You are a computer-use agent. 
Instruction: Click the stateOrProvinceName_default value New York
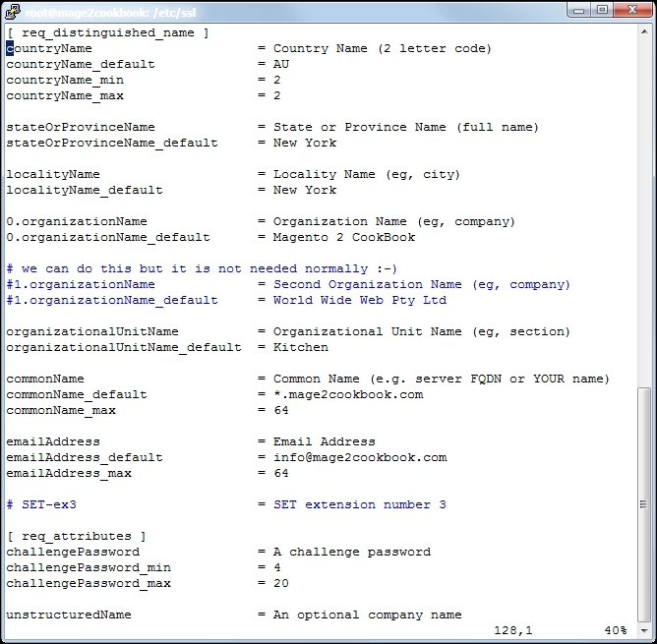point(304,143)
